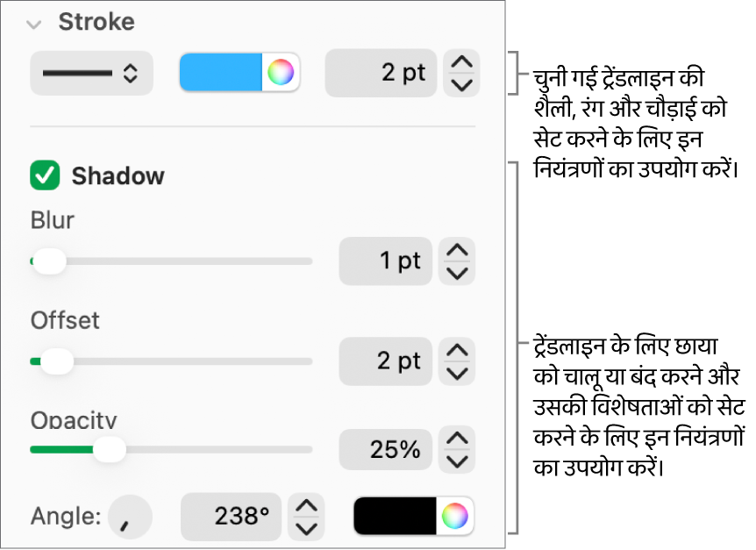Increase Blur value with up arrow

coord(457,251)
